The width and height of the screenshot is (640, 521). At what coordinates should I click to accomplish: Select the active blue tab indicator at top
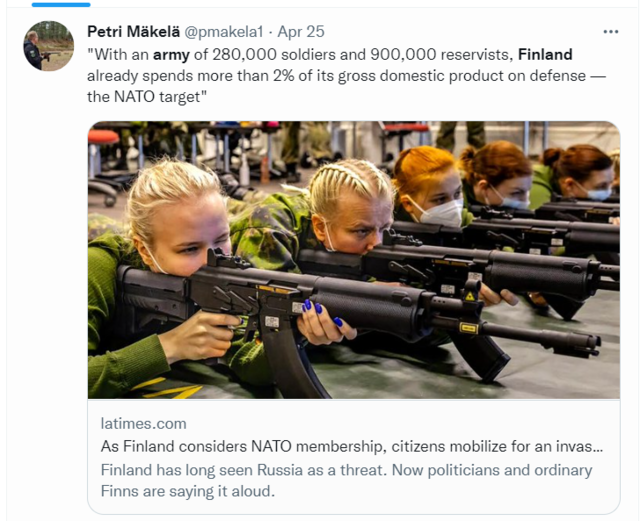click(x=61, y=4)
